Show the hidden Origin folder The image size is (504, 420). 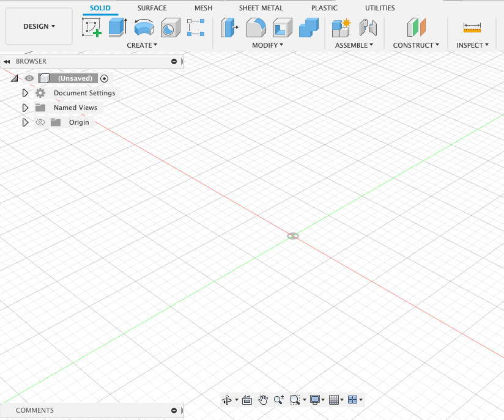point(40,122)
